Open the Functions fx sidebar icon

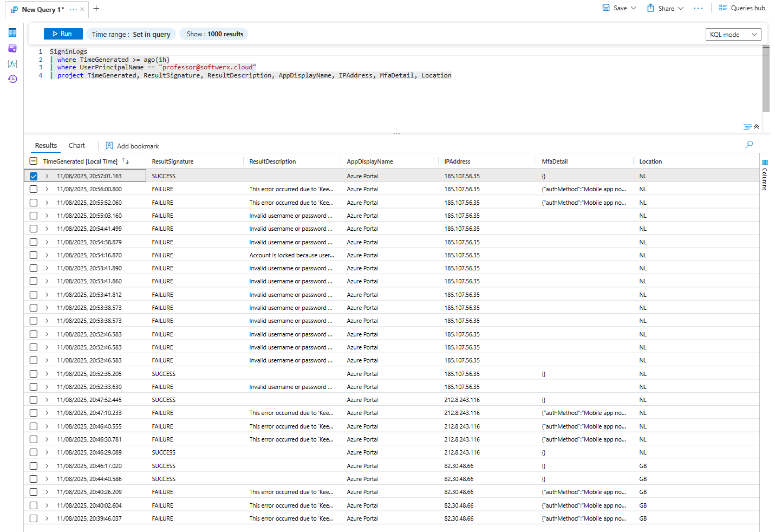(x=12, y=63)
